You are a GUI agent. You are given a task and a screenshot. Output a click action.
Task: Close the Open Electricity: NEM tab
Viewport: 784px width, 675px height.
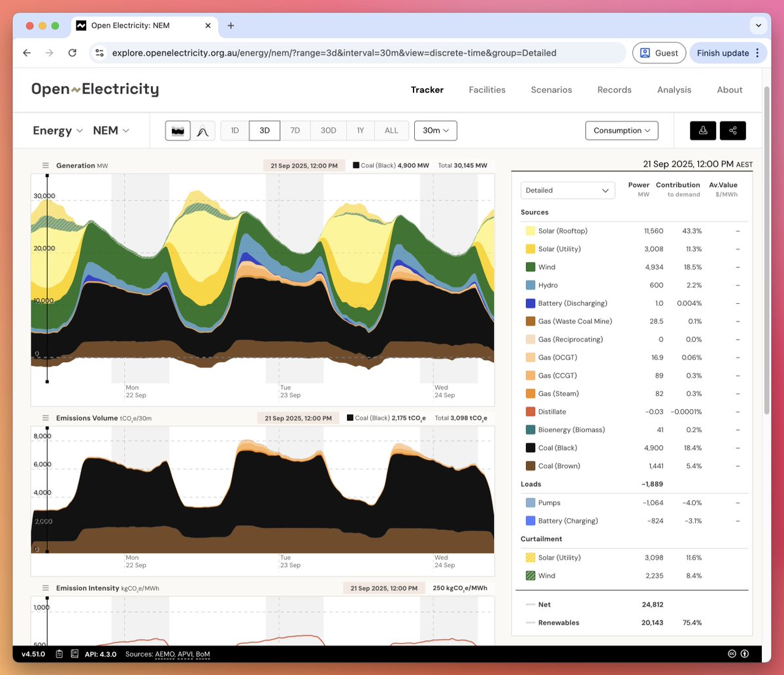pos(208,26)
